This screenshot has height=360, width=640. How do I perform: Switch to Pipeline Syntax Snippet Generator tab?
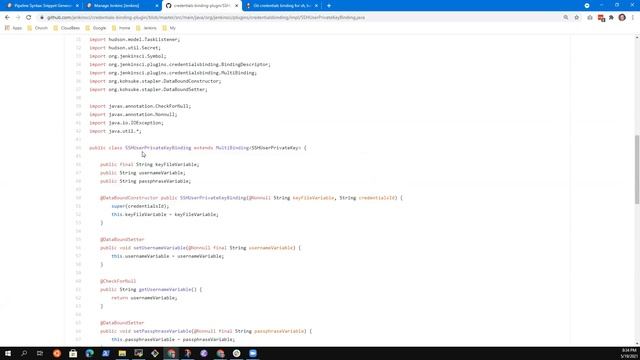(41, 6)
